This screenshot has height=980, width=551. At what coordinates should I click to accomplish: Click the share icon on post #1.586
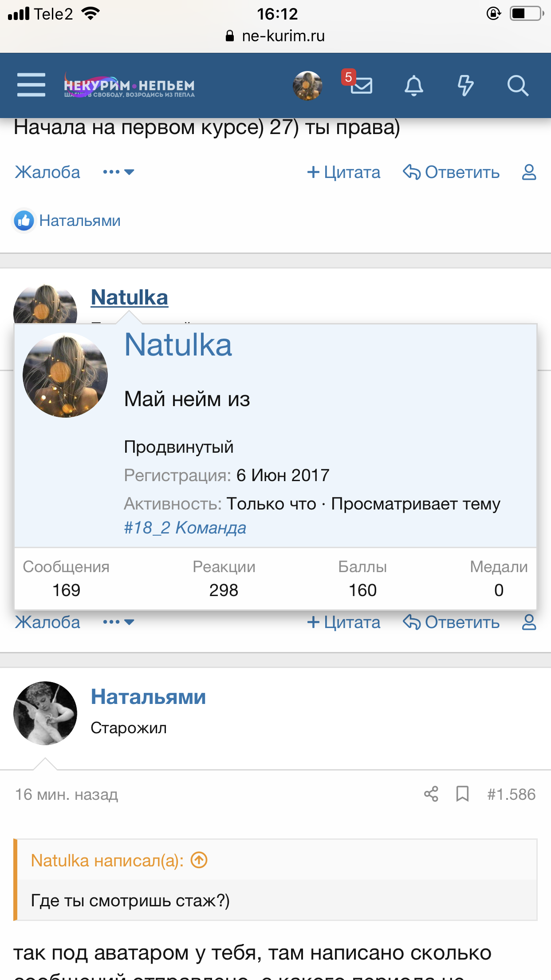click(x=431, y=794)
